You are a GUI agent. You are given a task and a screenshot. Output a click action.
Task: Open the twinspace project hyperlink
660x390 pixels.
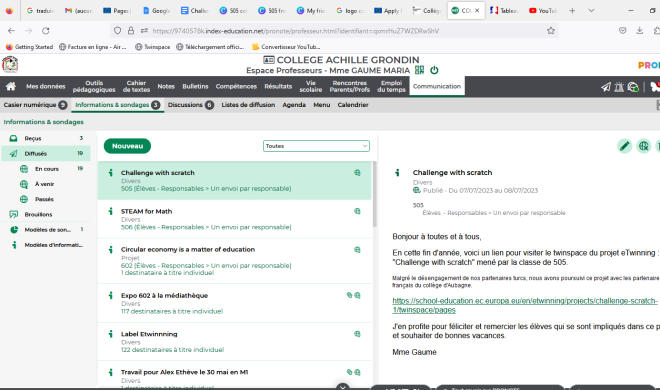(x=524, y=305)
